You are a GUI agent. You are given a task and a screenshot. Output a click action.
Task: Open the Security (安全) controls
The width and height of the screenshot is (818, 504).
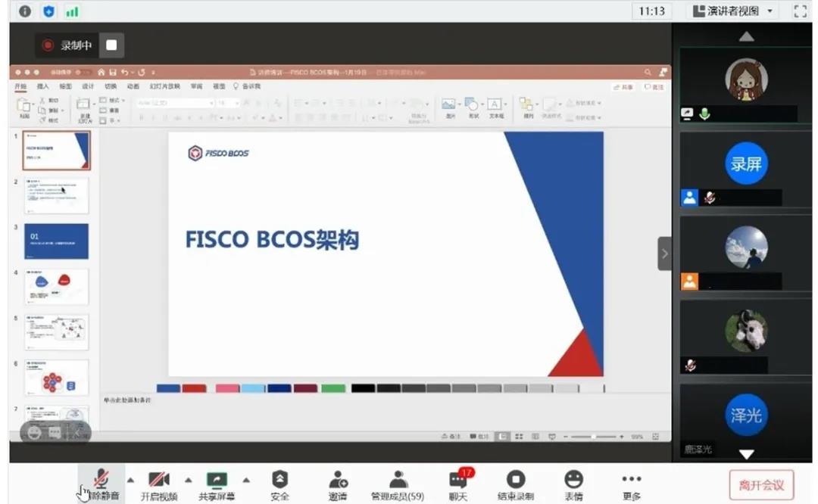click(279, 485)
